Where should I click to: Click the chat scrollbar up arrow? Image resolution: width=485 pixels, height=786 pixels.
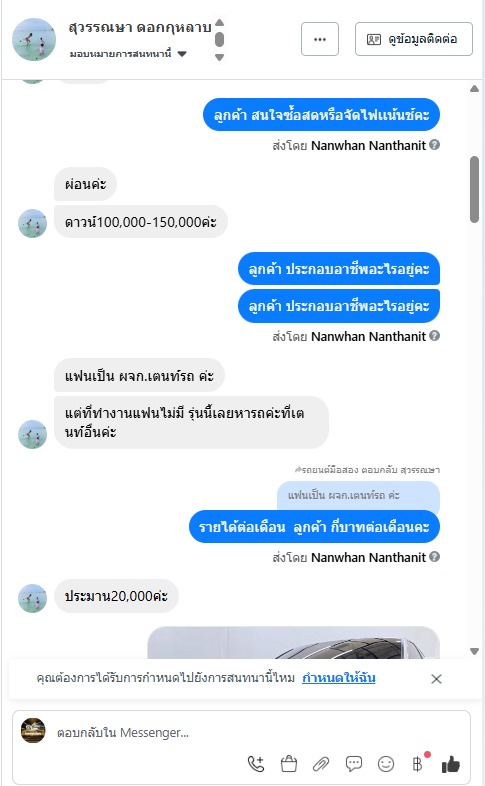click(x=474, y=89)
